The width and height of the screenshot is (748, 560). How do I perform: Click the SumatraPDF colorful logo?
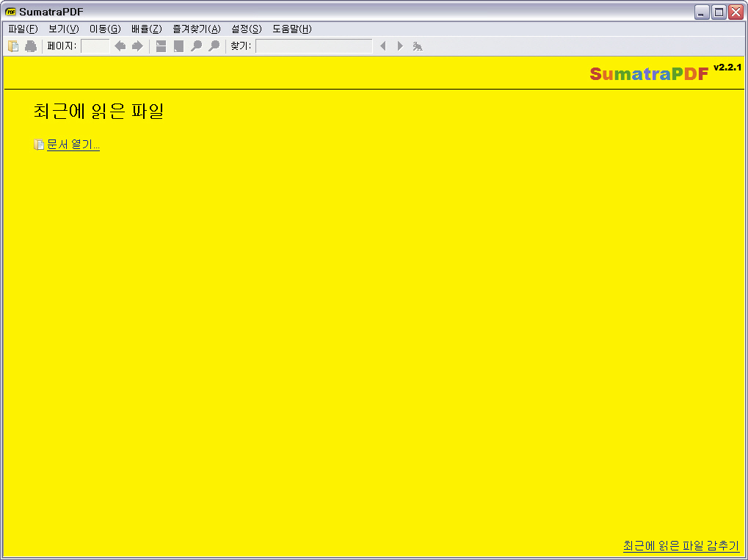[649, 74]
